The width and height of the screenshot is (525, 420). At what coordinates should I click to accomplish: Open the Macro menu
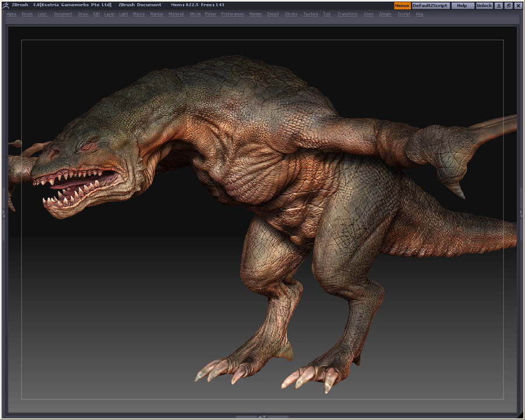[x=139, y=14]
